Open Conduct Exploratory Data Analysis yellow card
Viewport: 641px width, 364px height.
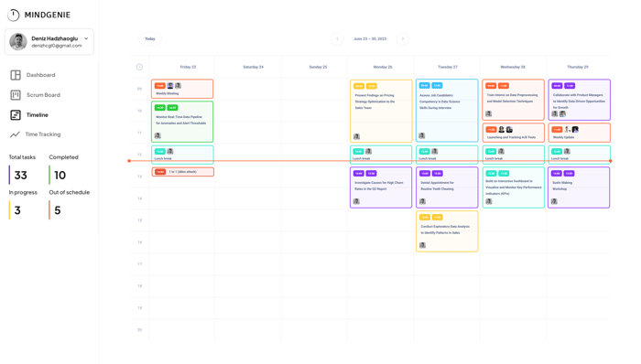pyautogui.click(x=447, y=231)
